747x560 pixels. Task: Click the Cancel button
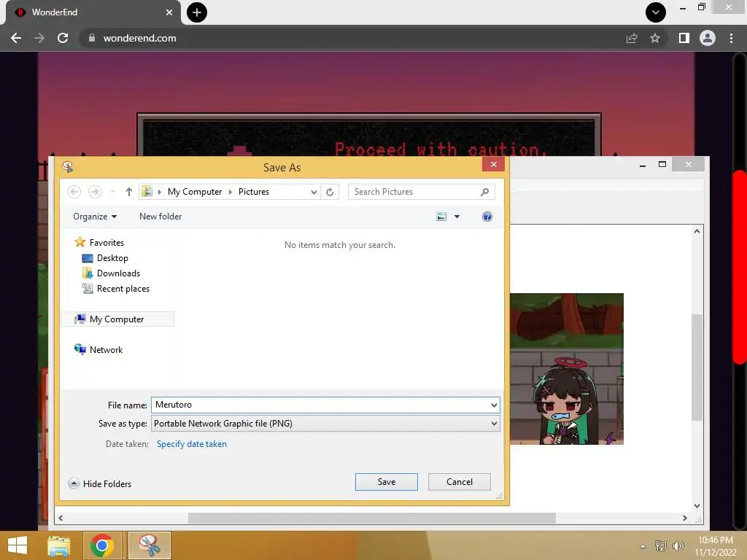460,482
